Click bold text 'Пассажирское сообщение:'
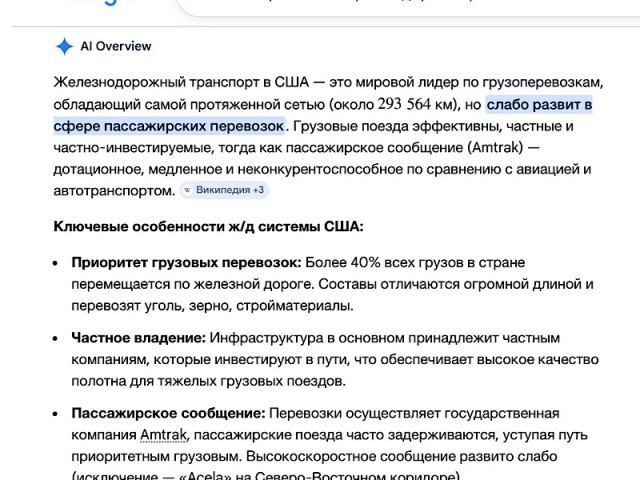Viewport: 640px width, 480px height. point(168,413)
